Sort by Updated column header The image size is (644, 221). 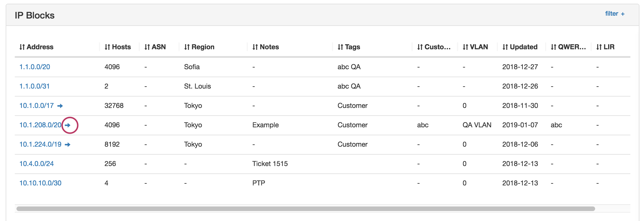[x=520, y=47]
